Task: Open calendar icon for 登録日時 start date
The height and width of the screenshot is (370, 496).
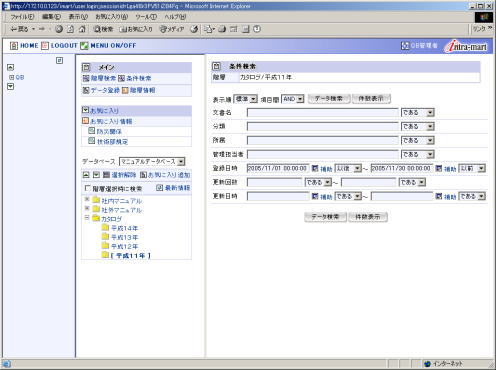Action: pyautogui.click(x=315, y=168)
